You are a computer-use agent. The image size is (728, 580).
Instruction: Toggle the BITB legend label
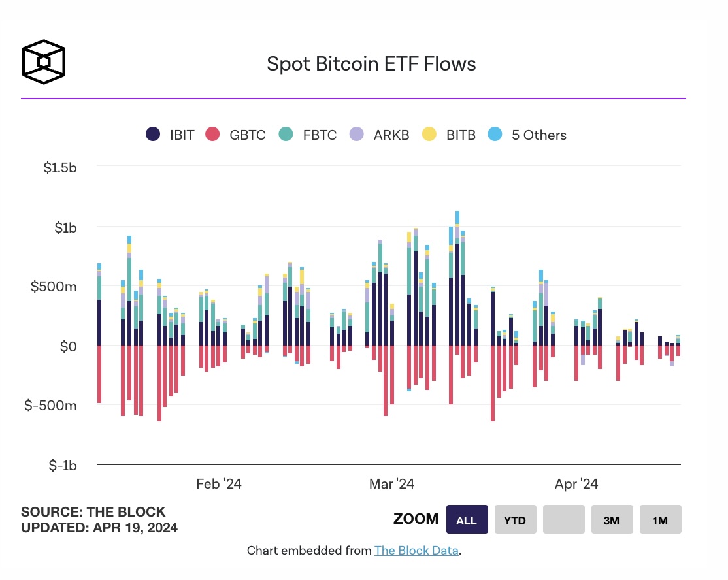(x=461, y=135)
